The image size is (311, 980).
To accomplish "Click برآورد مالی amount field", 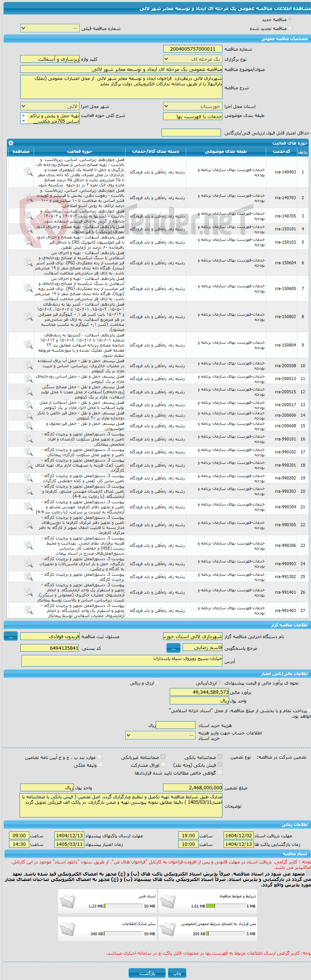I will (x=199, y=692).
